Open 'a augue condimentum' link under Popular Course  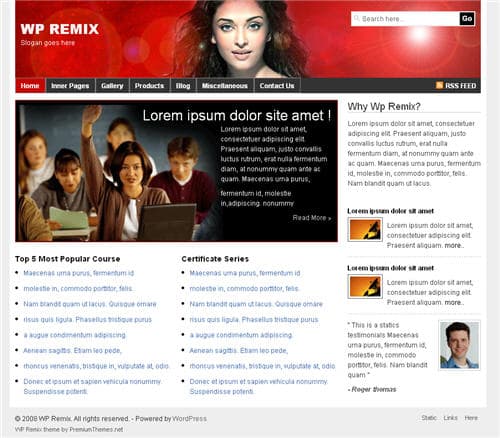click(x=74, y=335)
